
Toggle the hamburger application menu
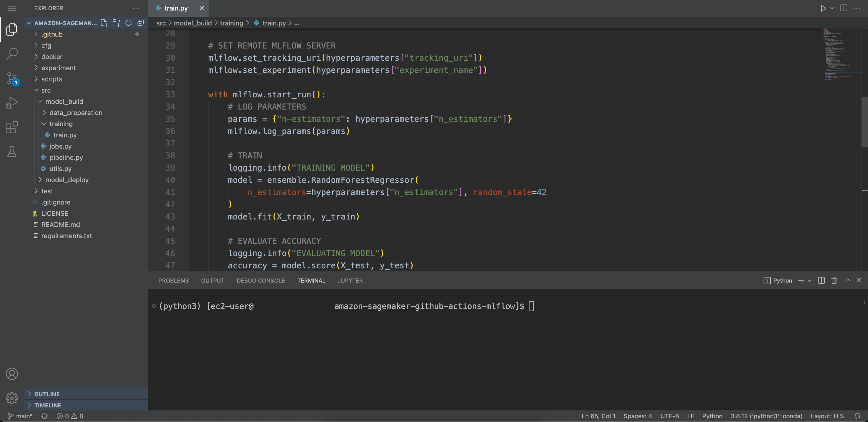coord(12,8)
